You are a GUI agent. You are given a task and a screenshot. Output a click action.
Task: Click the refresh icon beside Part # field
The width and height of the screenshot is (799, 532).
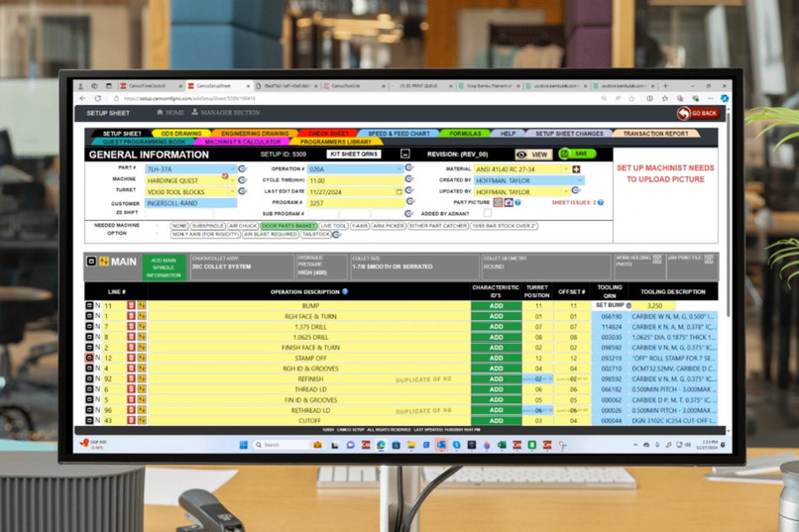point(243,168)
